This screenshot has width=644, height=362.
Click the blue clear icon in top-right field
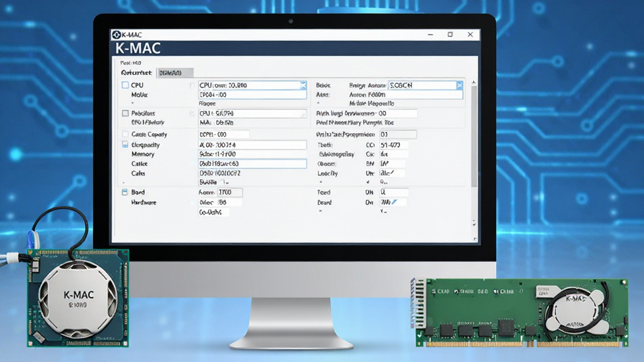[460, 85]
